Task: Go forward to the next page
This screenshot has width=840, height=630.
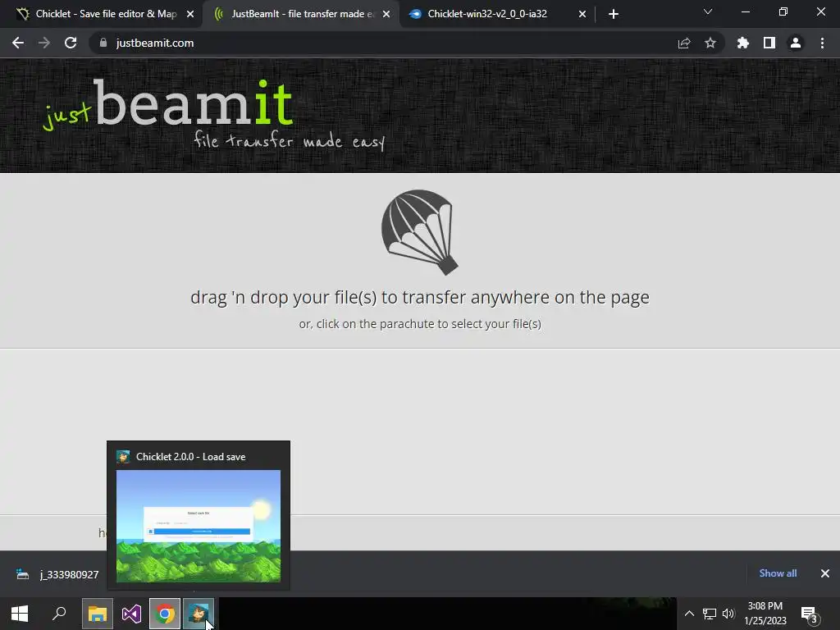Action: coord(44,43)
